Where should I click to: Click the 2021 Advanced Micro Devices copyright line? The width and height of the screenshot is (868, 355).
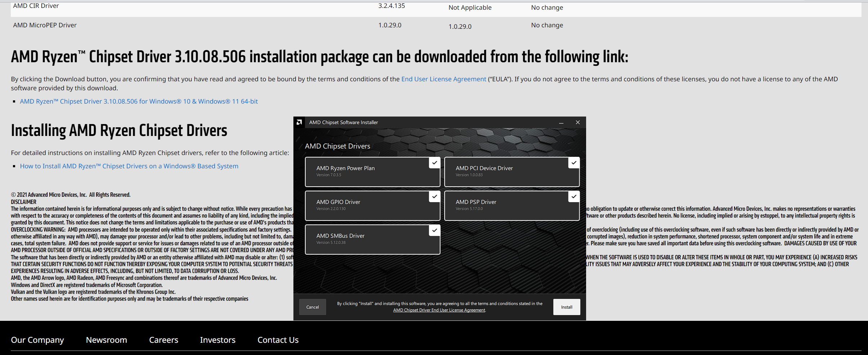[x=71, y=195]
